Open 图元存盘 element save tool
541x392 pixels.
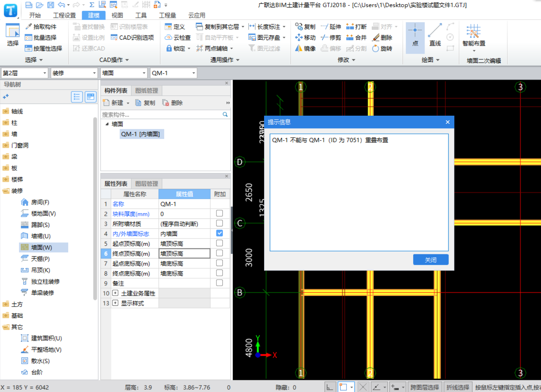click(267, 37)
